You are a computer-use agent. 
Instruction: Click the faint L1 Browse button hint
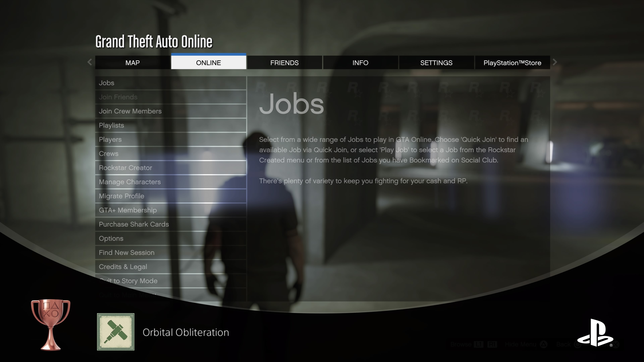(x=478, y=345)
